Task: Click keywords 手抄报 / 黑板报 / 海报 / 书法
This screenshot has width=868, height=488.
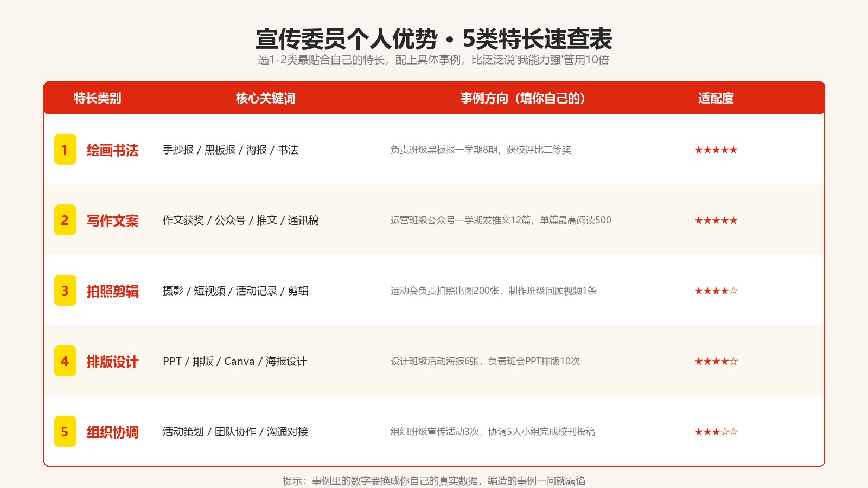Action: pyautogui.click(x=231, y=150)
